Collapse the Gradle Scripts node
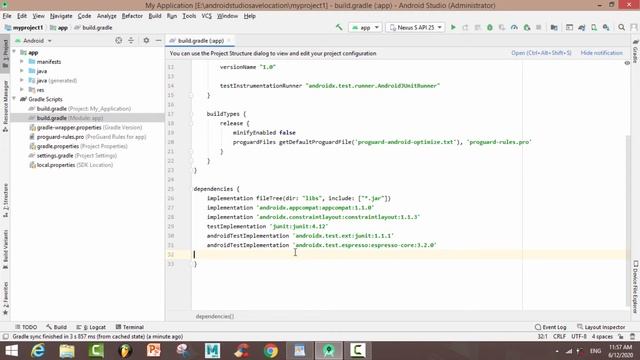 tap(15, 99)
